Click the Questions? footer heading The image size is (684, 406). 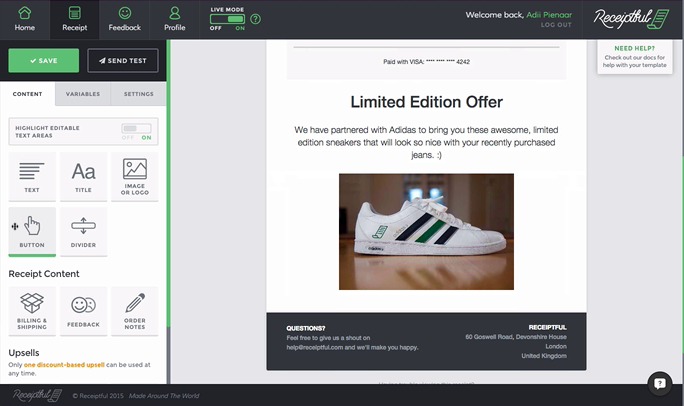pos(306,328)
